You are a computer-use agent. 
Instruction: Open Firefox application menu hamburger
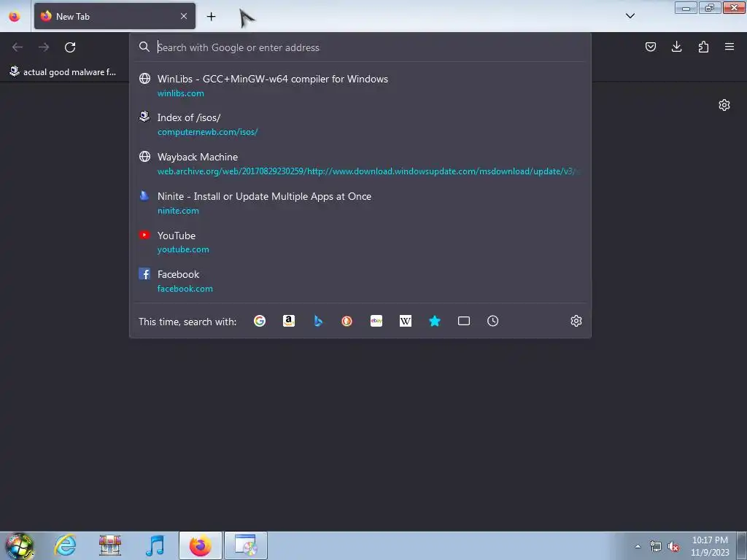coord(729,47)
